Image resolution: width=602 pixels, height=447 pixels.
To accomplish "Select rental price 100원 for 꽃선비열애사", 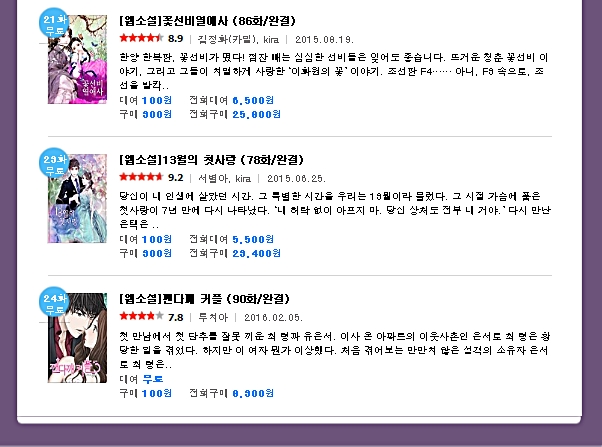I will pyautogui.click(x=157, y=101).
